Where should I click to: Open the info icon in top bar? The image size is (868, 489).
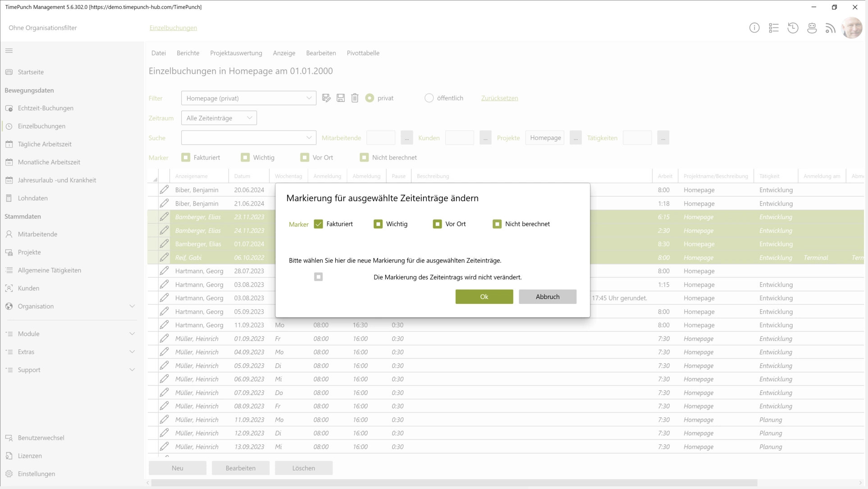pos(754,28)
